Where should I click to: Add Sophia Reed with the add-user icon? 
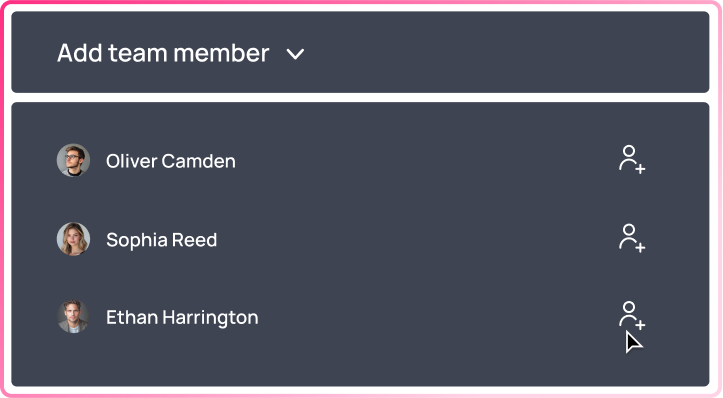(632, 238)
